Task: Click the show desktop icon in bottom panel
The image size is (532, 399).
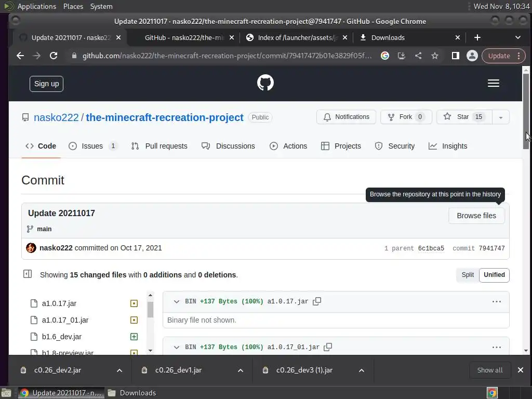Action: coord(6,393)
